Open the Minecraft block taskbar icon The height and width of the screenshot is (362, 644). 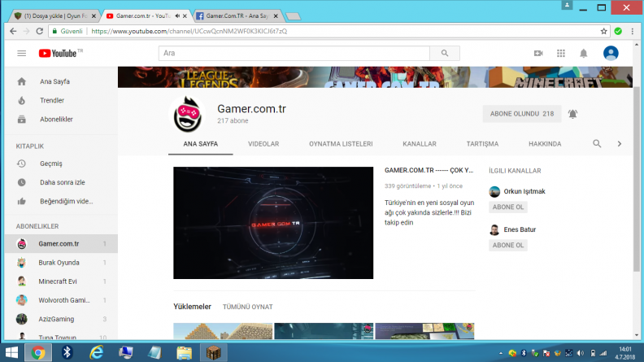214,352
